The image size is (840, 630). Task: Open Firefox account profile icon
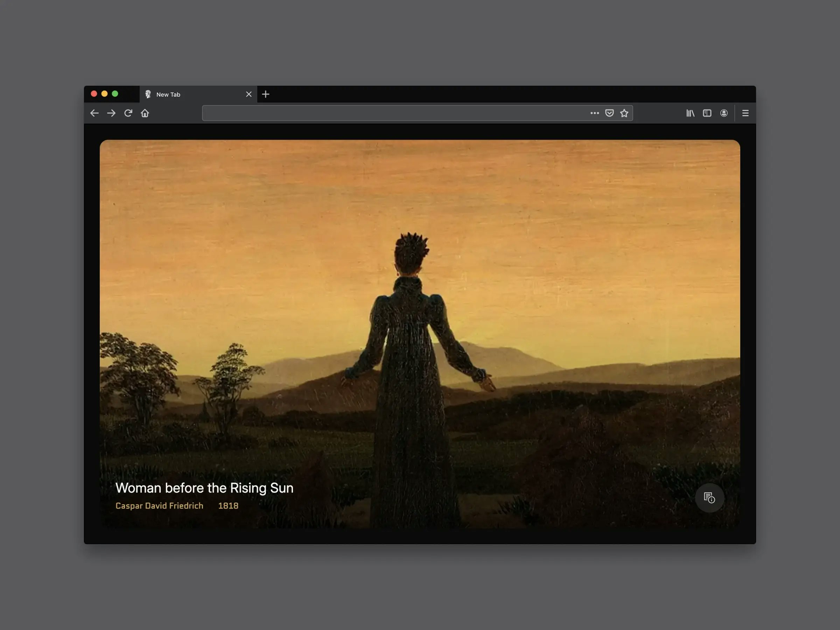pyautogui.click(x=724, y=113)
